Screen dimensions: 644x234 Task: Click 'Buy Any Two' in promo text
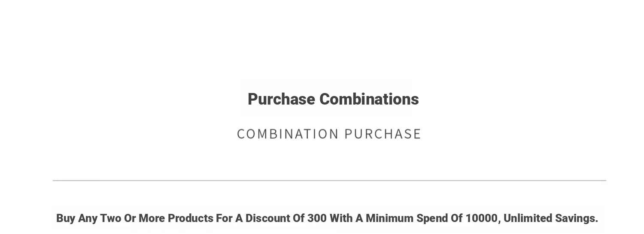click(89, 218)
